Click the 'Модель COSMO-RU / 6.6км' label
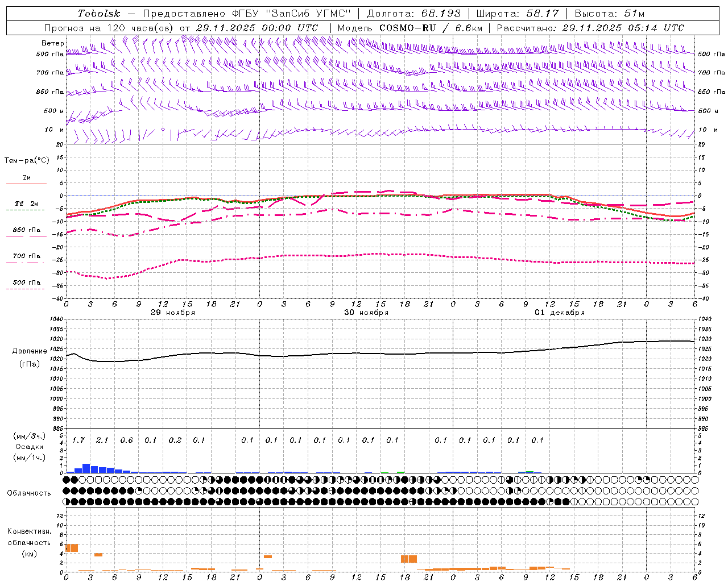The image size is (728, 582). tap(409, 28)
